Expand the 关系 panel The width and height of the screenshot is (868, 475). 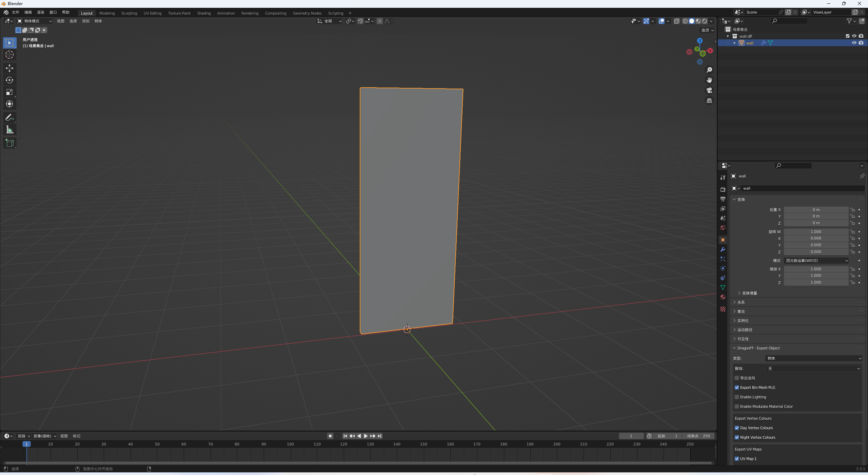[x=741, y=302]
